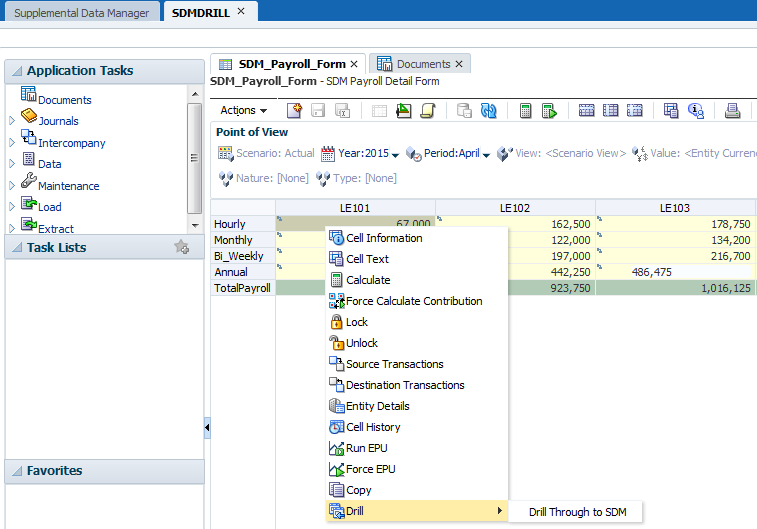
Task: Click the Journals book icon
Action: pyautogui.click(x=29, y=116)
